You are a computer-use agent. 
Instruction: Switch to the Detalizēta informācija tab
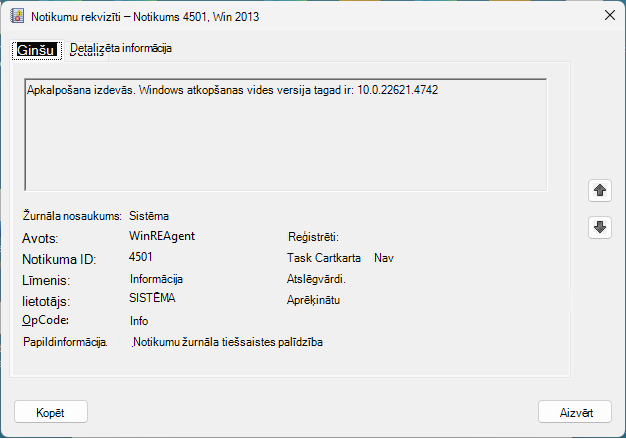coord(121,48)
